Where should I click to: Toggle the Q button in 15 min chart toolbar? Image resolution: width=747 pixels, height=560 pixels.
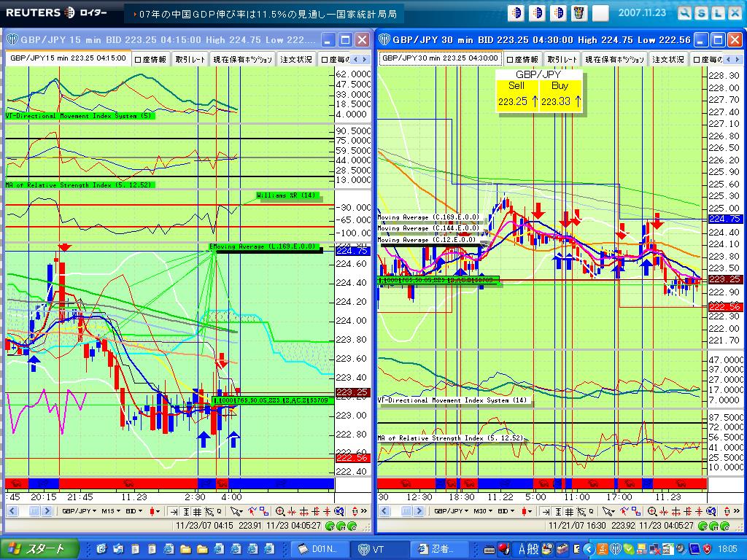tap(219, 511)
